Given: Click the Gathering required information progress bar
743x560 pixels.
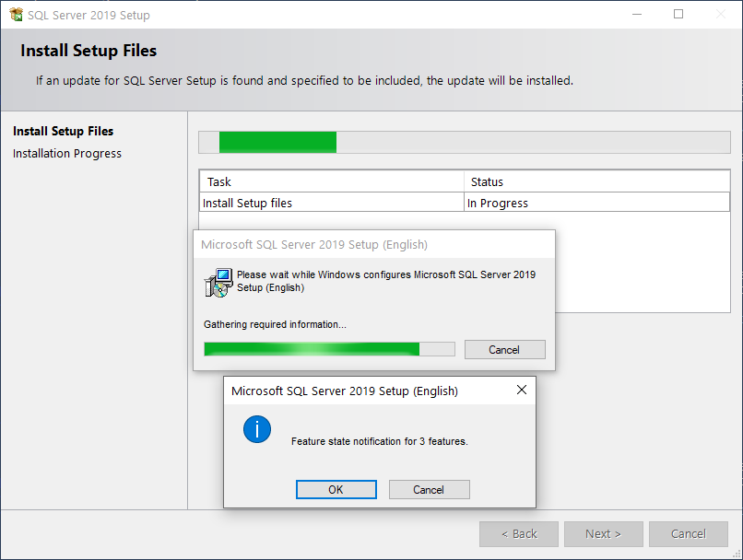Looking at the screenshot, I should coord(329,349).
